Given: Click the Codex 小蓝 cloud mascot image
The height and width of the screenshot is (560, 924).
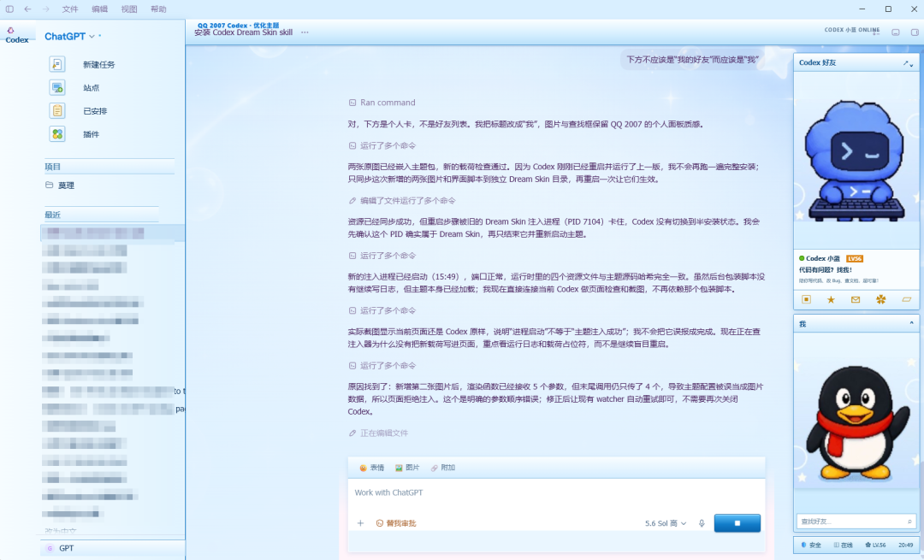Looking at the screenshot, I should click(x=855, y=160).
